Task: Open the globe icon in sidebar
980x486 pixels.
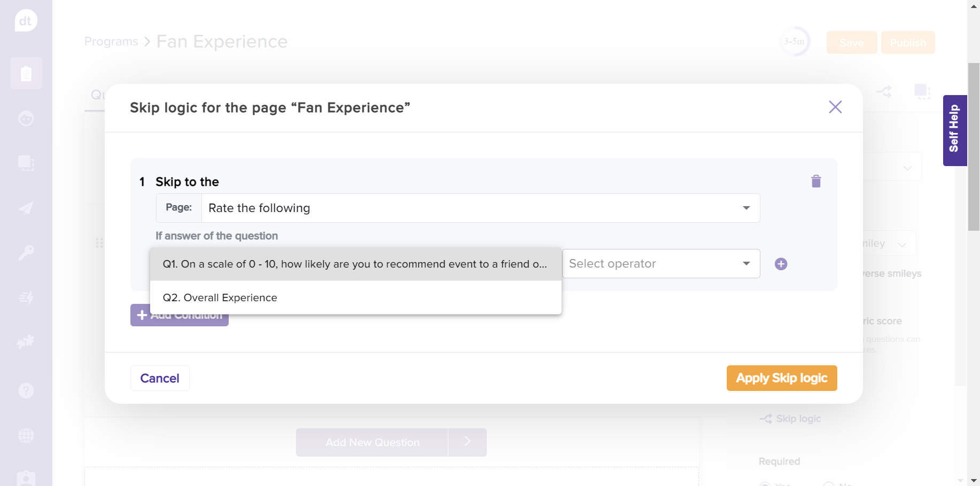Action: click(x=26, y=436)
